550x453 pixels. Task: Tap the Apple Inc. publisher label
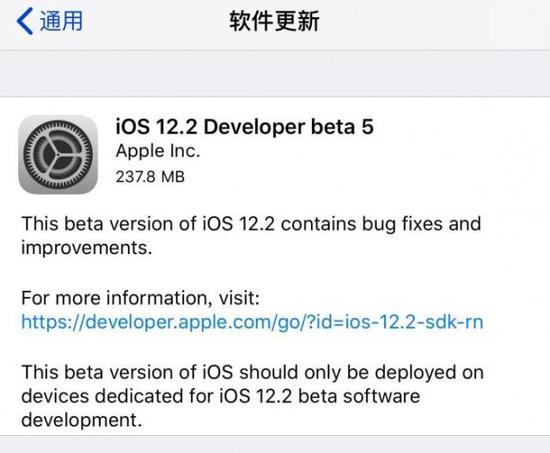[x=158, y=151]
